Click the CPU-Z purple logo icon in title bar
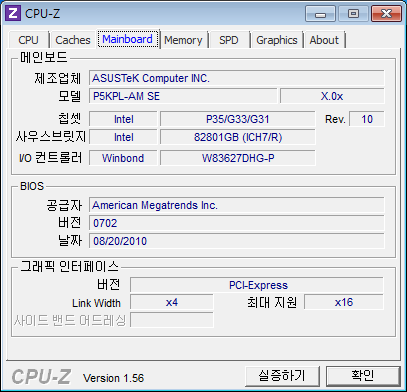This screenshot has width=407, height=392. [12, 13]
